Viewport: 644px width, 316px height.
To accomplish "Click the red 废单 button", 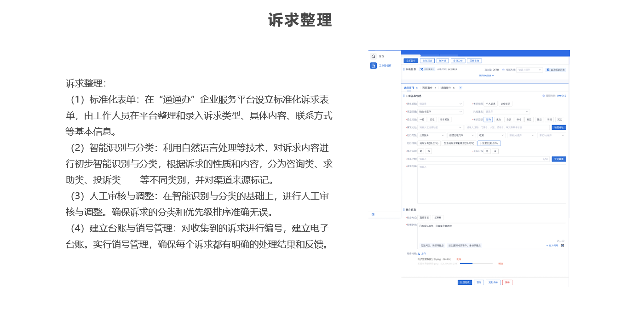I will (x=507, y=282).
